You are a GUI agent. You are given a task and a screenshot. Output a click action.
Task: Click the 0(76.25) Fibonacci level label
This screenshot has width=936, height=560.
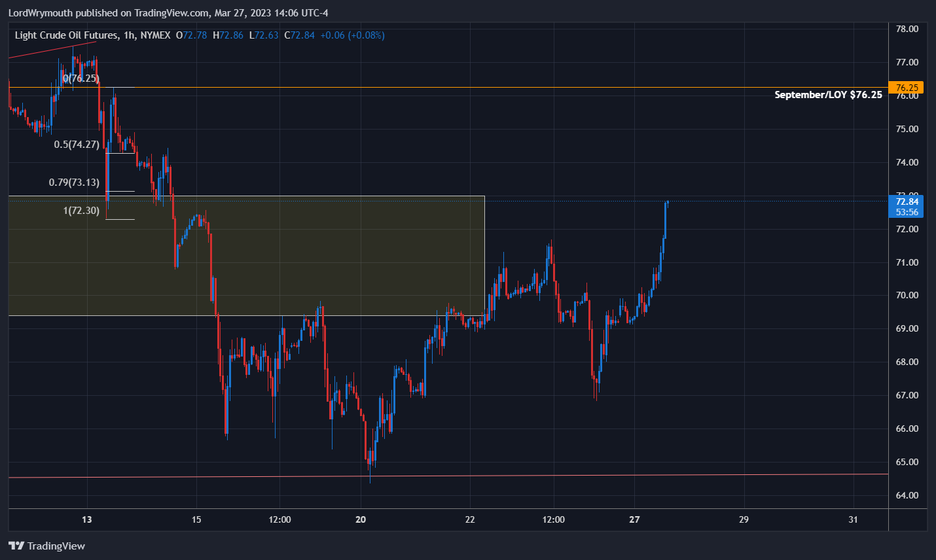(81, 79)
